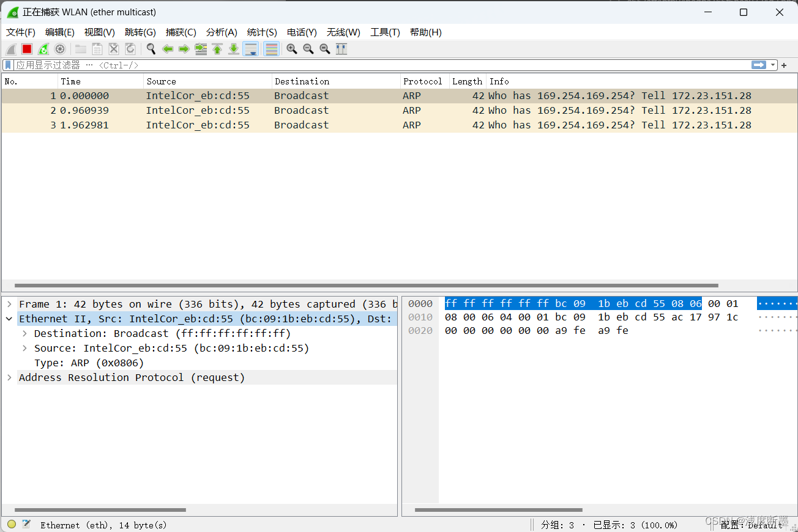Open the 跳转(G) menu
This screenshot has height=532, width=798.
pyautogui.click(x=140, y=32)
